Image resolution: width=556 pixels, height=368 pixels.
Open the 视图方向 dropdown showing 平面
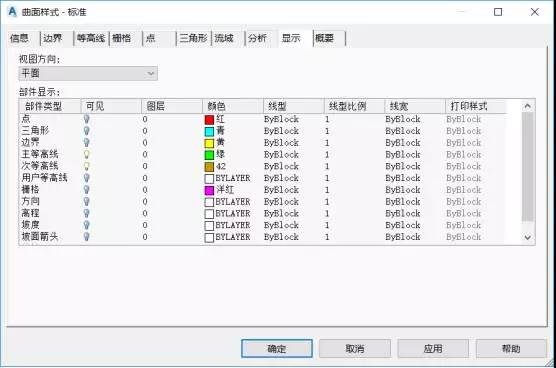88,73
